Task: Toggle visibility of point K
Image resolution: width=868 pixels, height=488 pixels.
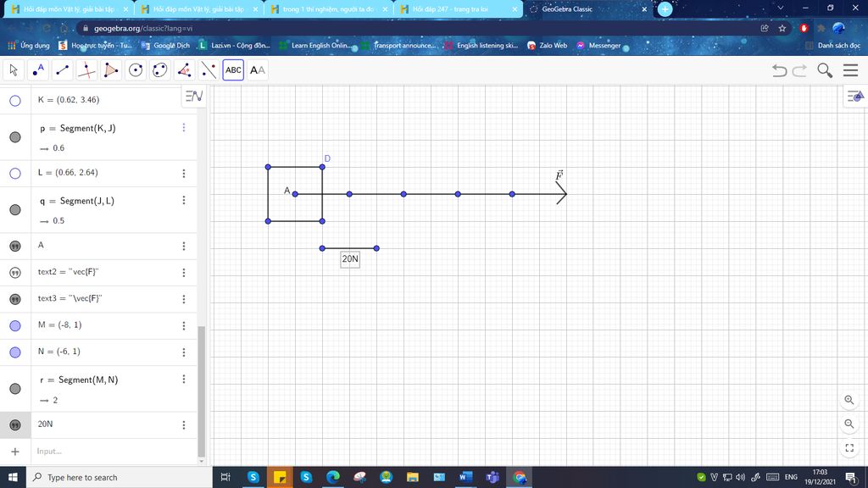Action: click(x=15, y=101)
